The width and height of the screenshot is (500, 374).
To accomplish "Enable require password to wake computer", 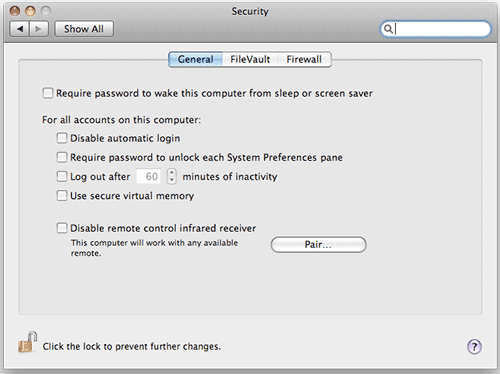I will tap(48, 93).
